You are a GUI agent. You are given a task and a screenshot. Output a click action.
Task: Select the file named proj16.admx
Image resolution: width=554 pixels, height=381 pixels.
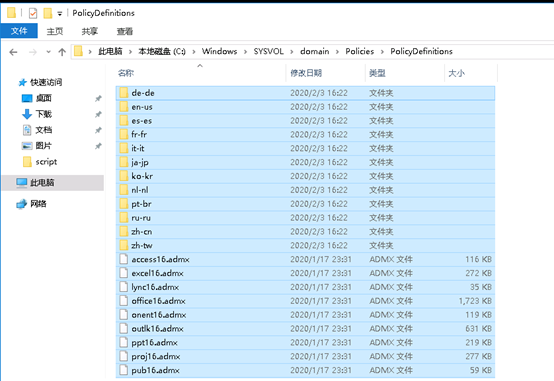click(156, 356)
